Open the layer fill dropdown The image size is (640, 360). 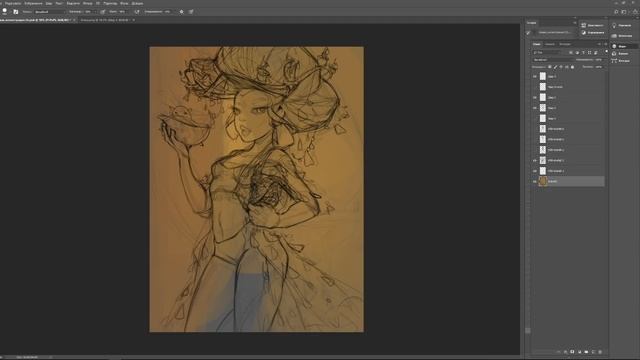599,67
